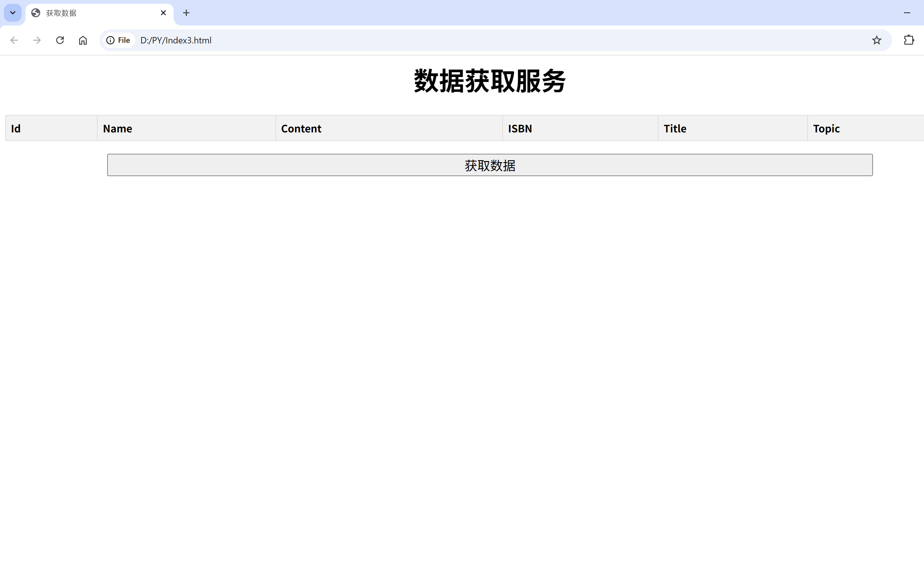Click the browser forward arrow
924x581 pixels.
pyautogui.click(x=37, y=40)
